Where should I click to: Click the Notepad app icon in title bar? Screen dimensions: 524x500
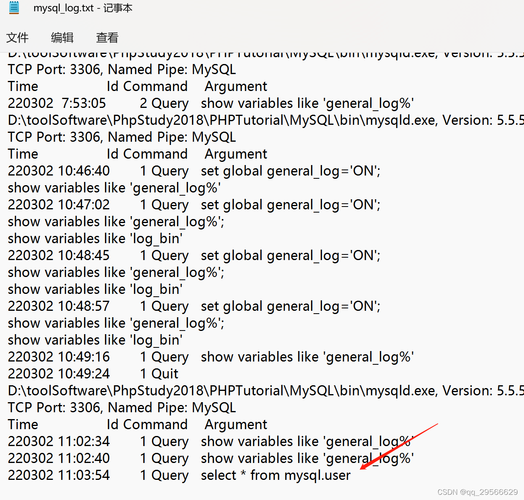point(14,7)
